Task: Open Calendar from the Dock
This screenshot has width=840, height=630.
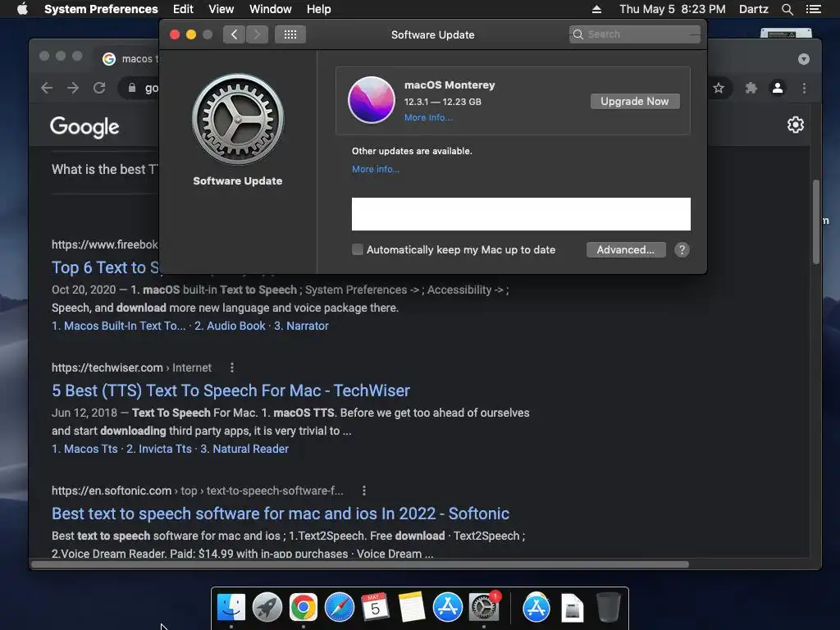Action: pos(376,607)
